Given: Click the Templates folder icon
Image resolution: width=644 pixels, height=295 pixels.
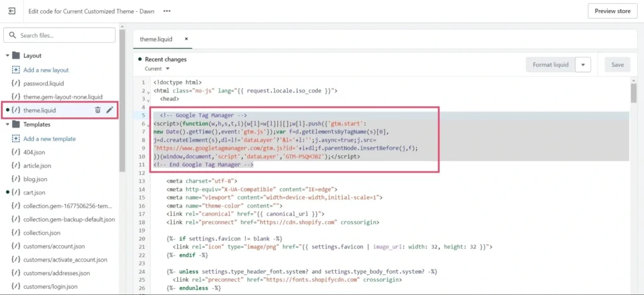Looking at the screenshot, I should [16, 124].
